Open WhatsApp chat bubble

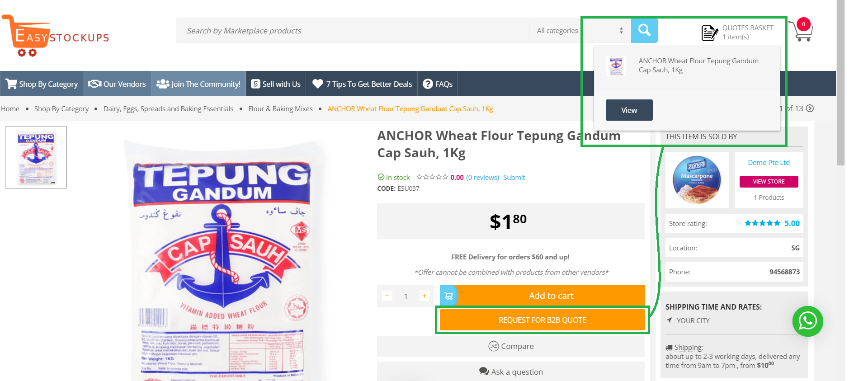[807, 321]
